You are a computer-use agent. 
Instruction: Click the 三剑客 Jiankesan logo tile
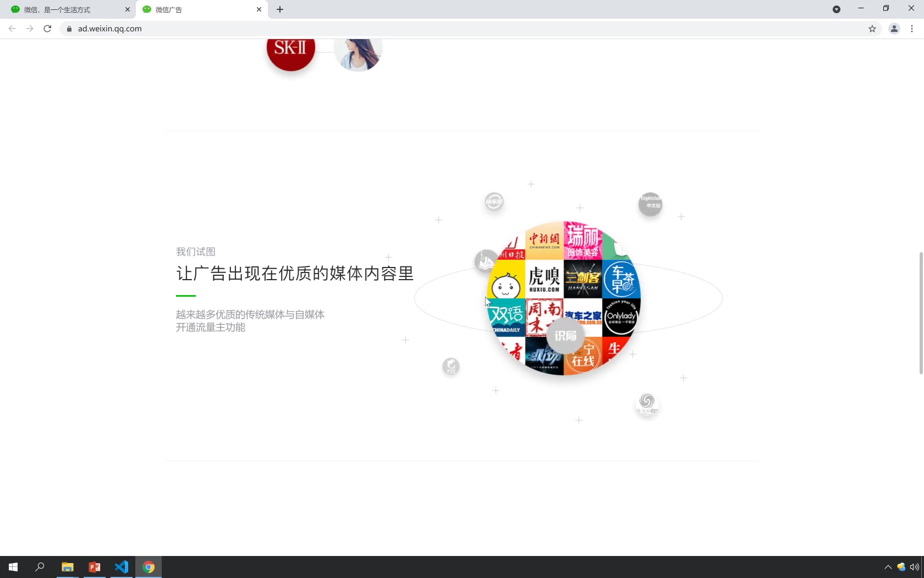tap(583, 279)
